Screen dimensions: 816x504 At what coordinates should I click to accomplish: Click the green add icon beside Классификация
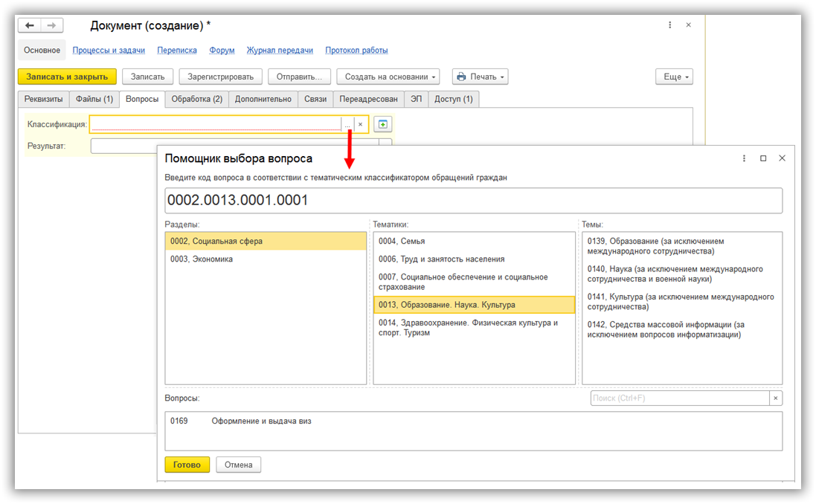coord(382,124)
